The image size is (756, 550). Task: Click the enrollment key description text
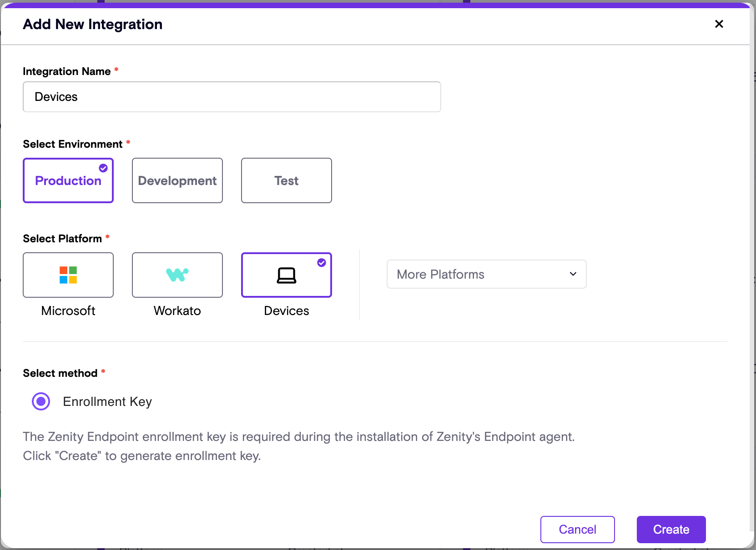(x=298, y=446)
